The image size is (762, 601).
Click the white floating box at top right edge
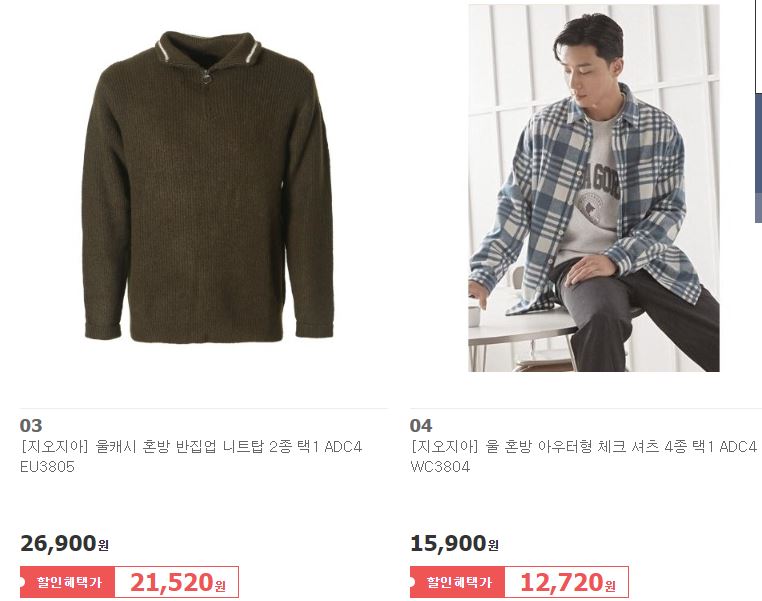tap(758, 47)
